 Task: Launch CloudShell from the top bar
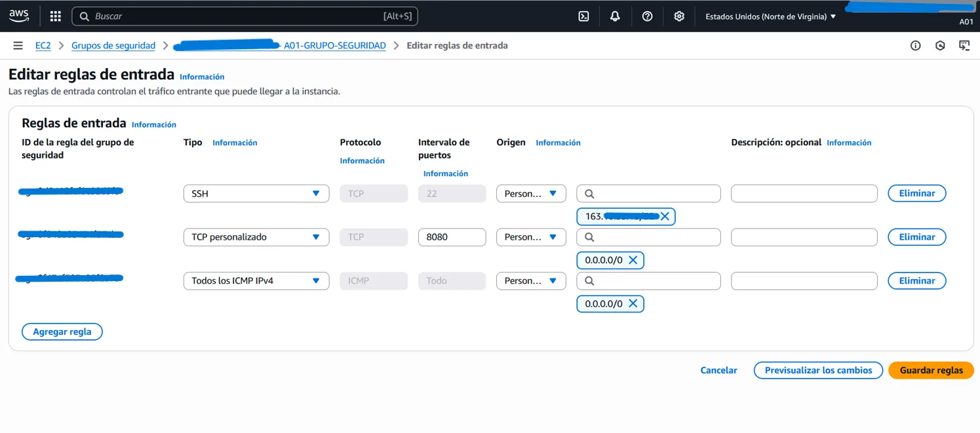[x=583, y=16]
